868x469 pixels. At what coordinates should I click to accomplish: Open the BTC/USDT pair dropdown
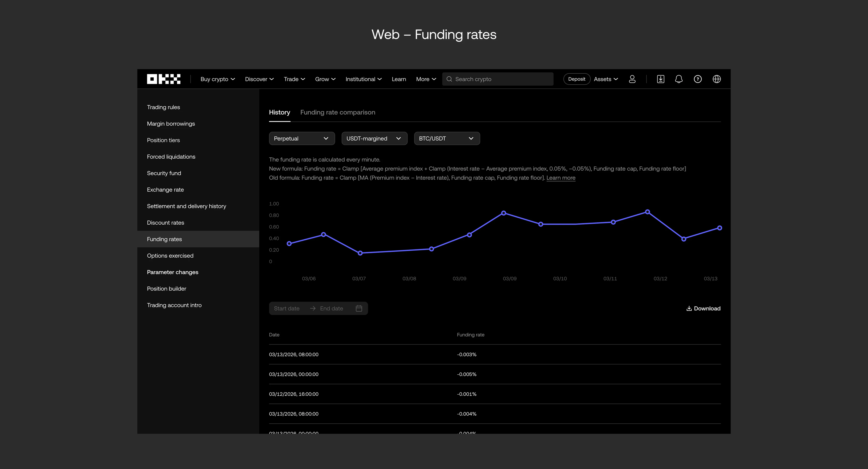tap(447, 138)
